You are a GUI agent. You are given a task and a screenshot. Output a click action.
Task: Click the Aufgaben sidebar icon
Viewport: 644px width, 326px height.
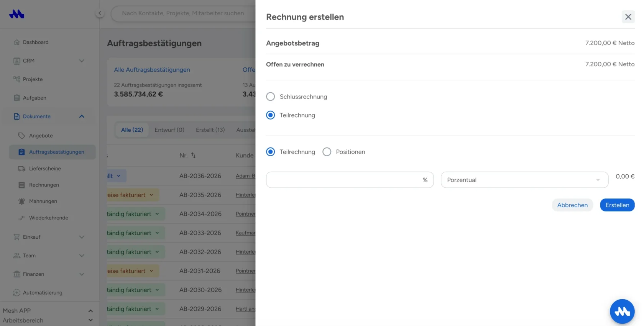[x=16, y=98]
